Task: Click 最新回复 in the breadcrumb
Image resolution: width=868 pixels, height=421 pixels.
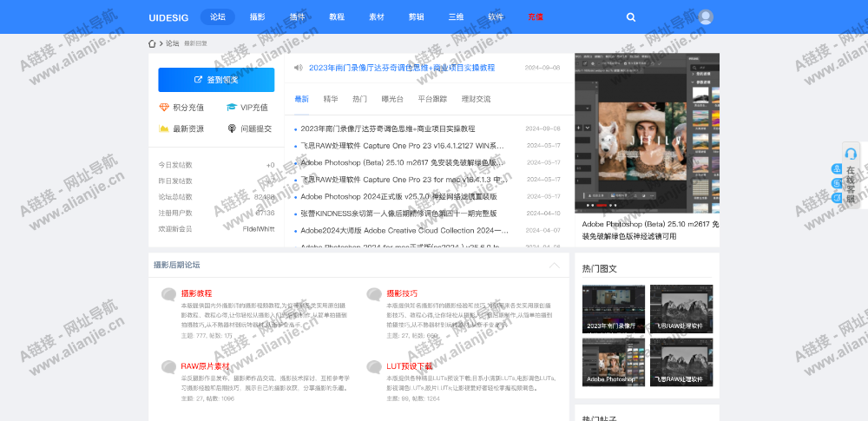Action: click(x=195, y=43)
